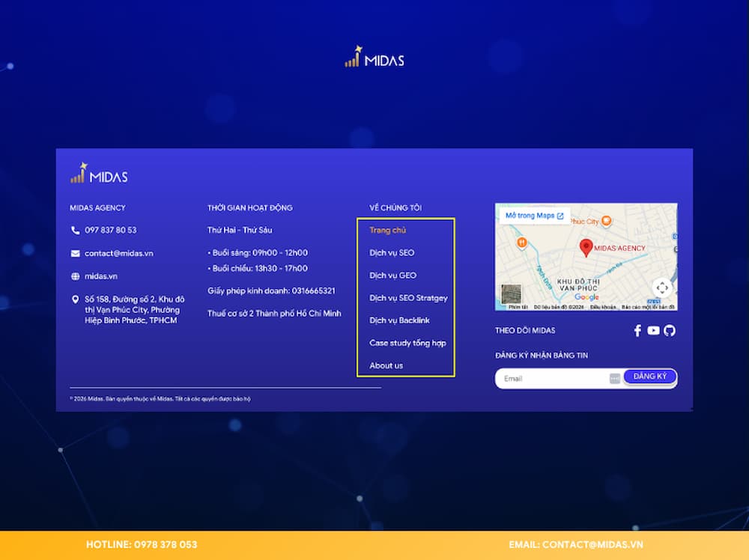Open the Trang chủ footer link
Viewport: 749px width, 560px height.
[387, 230]
